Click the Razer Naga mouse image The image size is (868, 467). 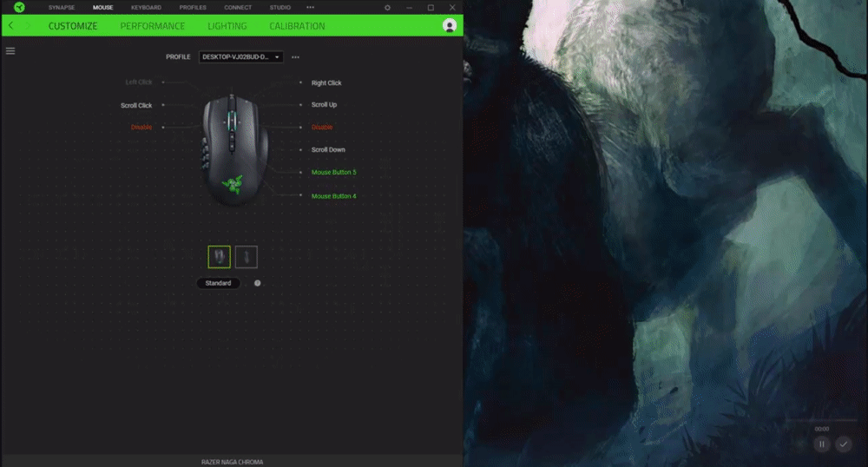(x=234, y=150)
